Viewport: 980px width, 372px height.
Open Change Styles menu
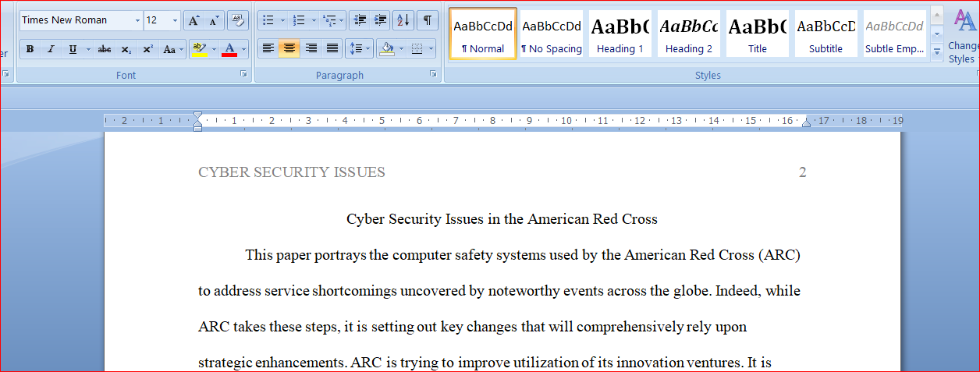point(964,36)
